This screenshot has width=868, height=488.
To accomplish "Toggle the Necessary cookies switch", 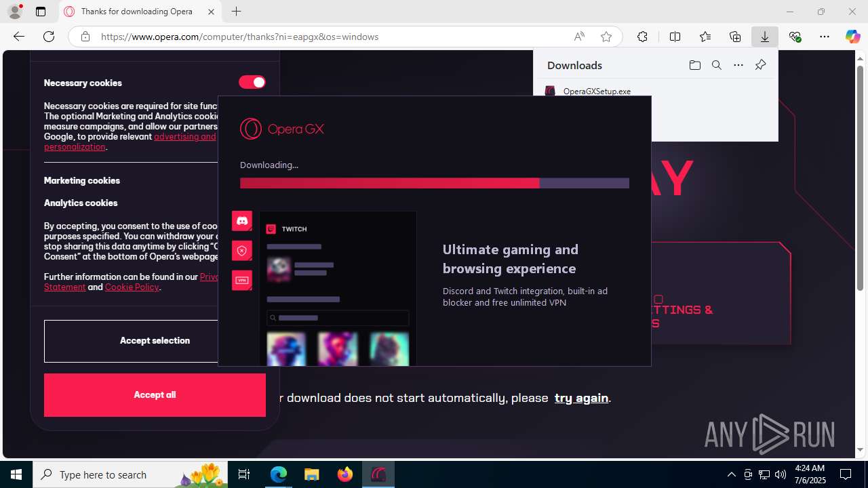I will click(252, 82).
